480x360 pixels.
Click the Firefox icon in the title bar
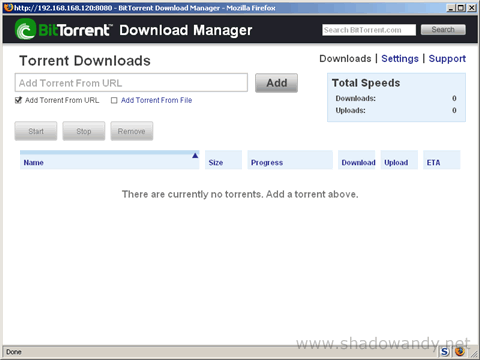tap(9, 7)
